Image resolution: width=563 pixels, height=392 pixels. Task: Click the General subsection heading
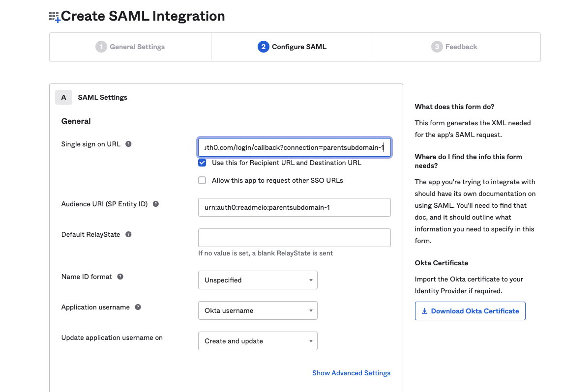point(76,121)
